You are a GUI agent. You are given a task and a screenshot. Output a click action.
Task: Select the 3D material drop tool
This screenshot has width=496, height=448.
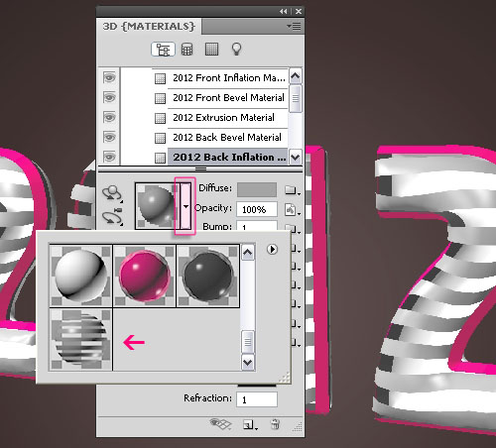(x=112, y=193)
